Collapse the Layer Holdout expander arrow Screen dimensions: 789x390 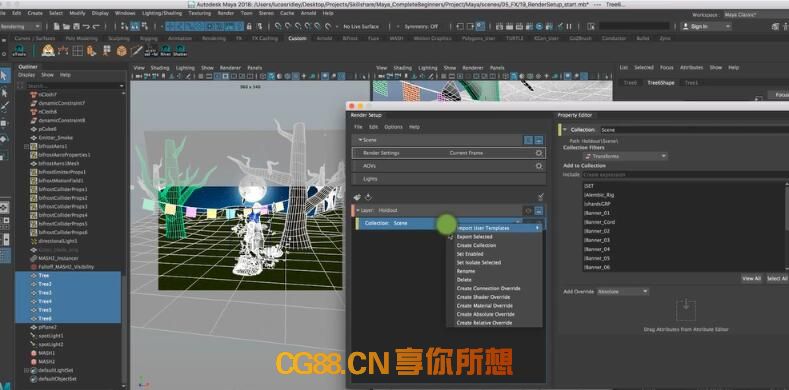358,210
